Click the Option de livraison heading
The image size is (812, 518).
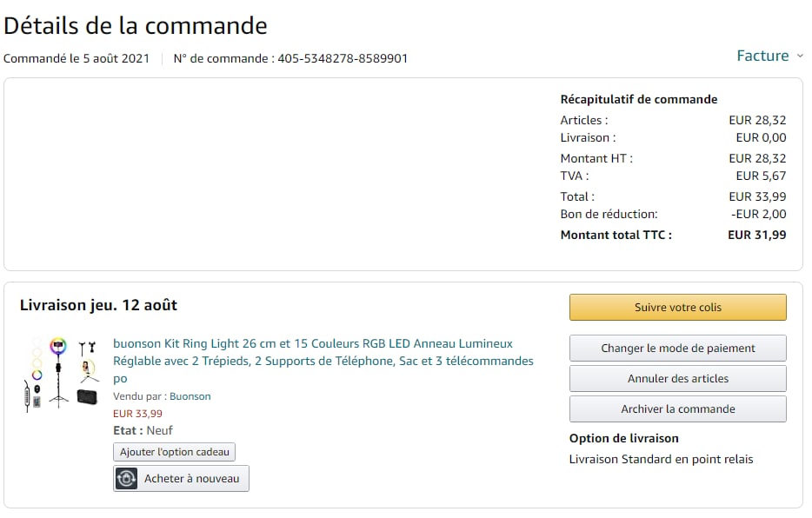point(623,438)
